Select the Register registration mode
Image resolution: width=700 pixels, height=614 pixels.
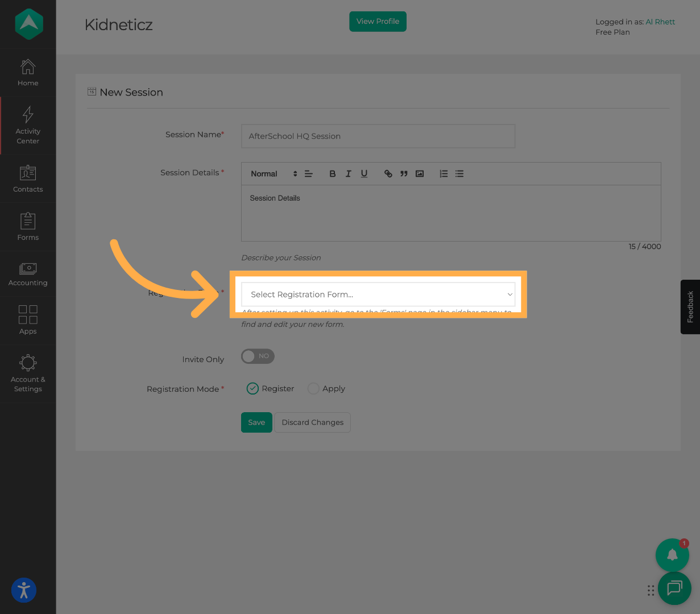click(x=252, y=388)
